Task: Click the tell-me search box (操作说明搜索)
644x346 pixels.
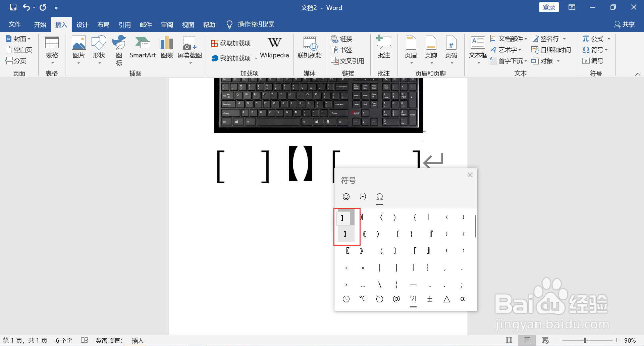Action: pyautogui.click(x=256, y=24)
